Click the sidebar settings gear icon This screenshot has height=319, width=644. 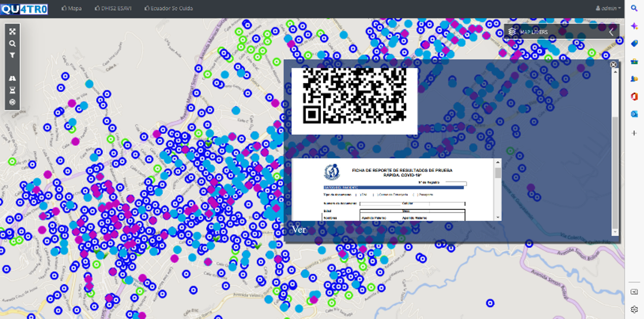point(634,309)
